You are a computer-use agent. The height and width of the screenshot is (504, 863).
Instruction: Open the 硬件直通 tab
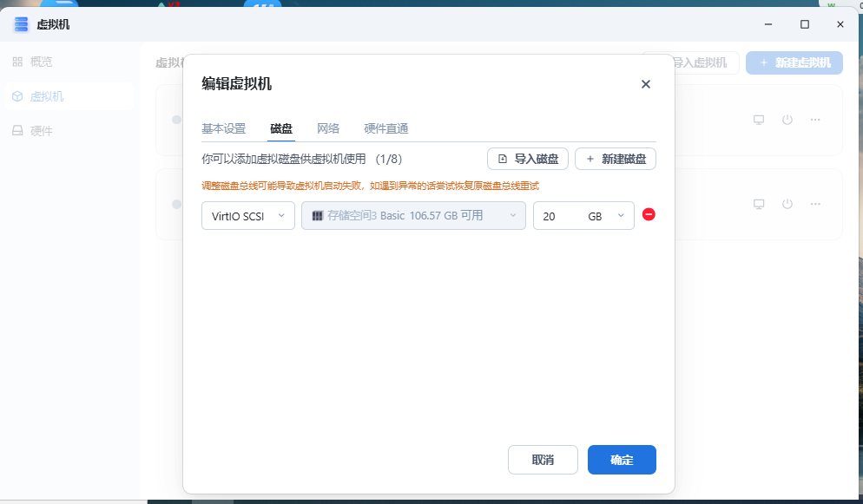pos(385,128)
